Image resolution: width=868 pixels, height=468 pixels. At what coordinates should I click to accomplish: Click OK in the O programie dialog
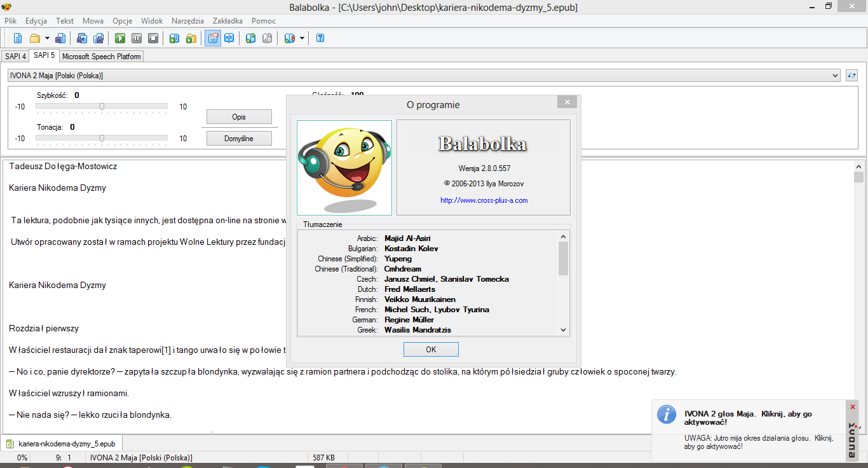tap(431, 350)
